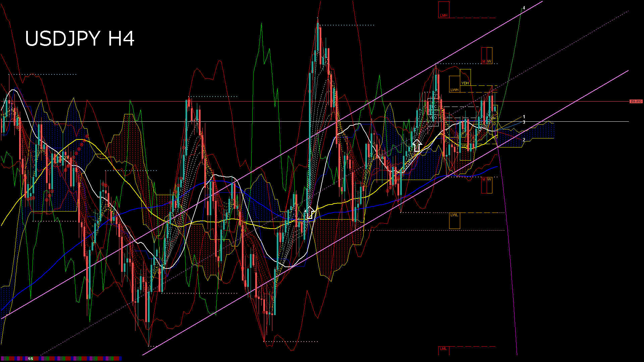Select the D label box near recent candles
The image size is (644, 362).
[x=495, y=123]
